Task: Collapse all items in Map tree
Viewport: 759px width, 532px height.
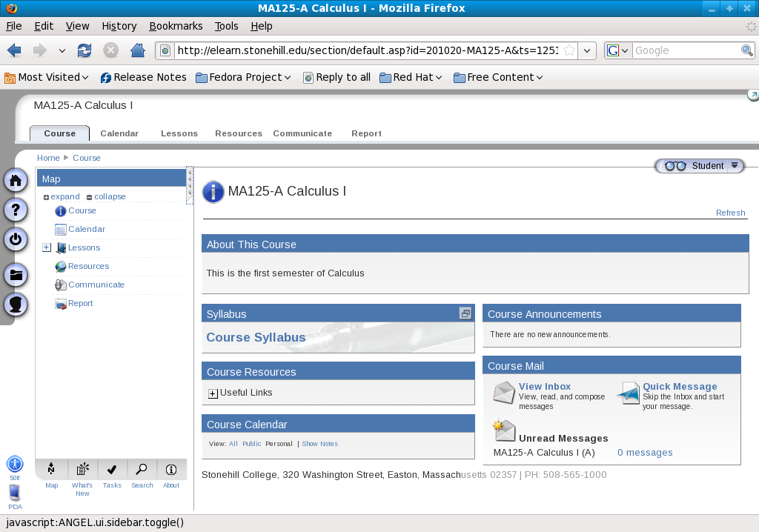Action: coord(105,196)
